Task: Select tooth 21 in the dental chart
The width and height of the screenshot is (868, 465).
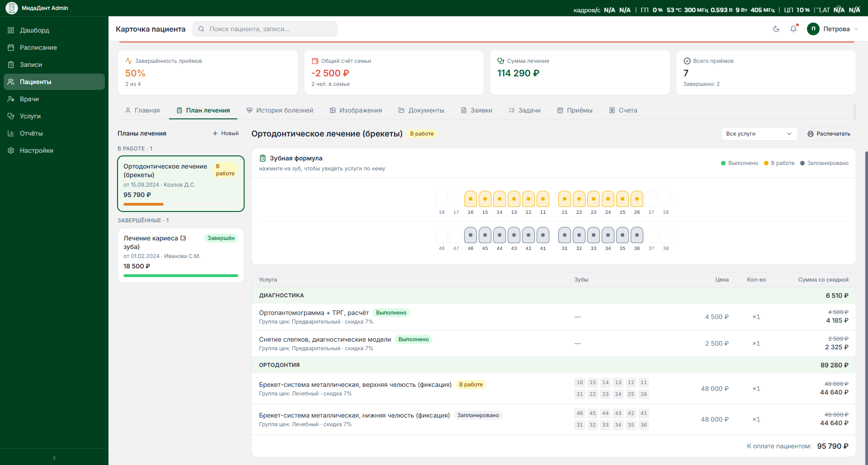Action: [565, 199]
